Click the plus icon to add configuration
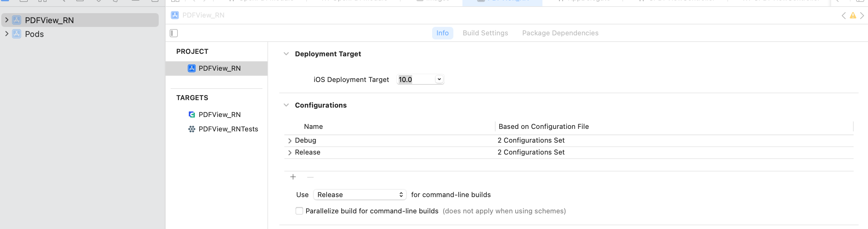868x229 pixels. click(x=293, y=177)
